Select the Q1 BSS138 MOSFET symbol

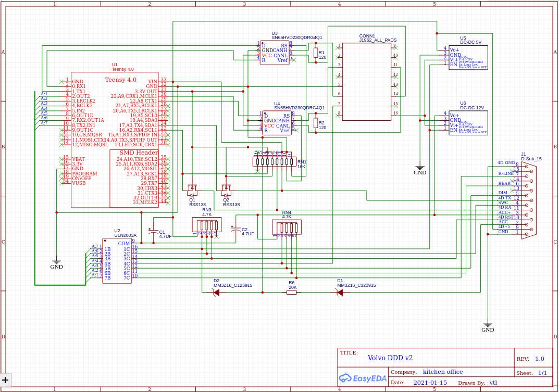click(192, 188)
